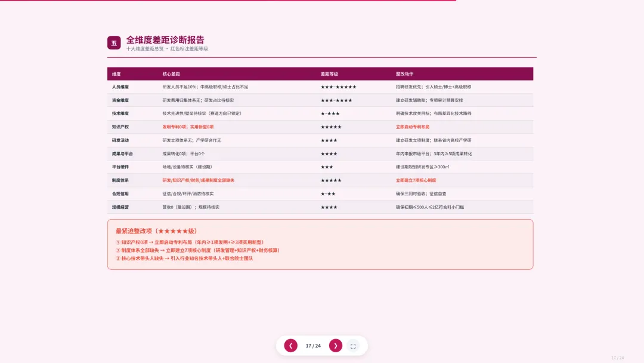Screen dimensions: 644x363
Task: Click item ② '制度体系全部缺失 → 立即建立7项核心制度'
Action: coord(197,250)
